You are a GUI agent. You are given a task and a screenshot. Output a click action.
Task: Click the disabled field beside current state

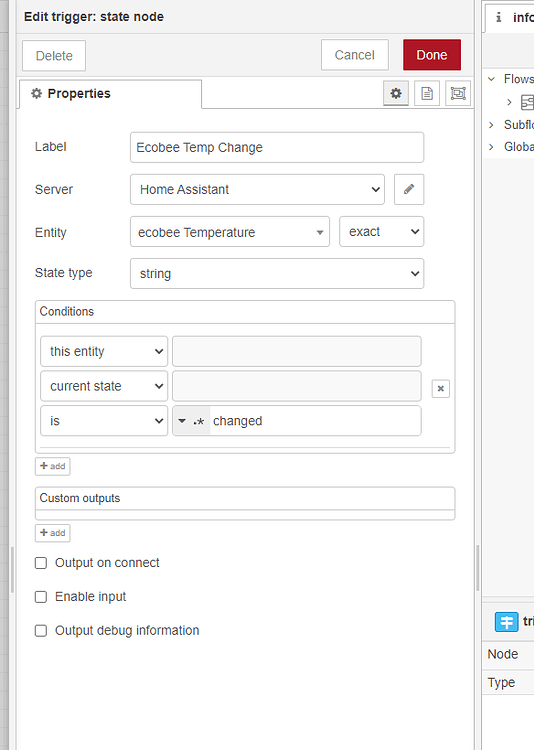(297, 386)
